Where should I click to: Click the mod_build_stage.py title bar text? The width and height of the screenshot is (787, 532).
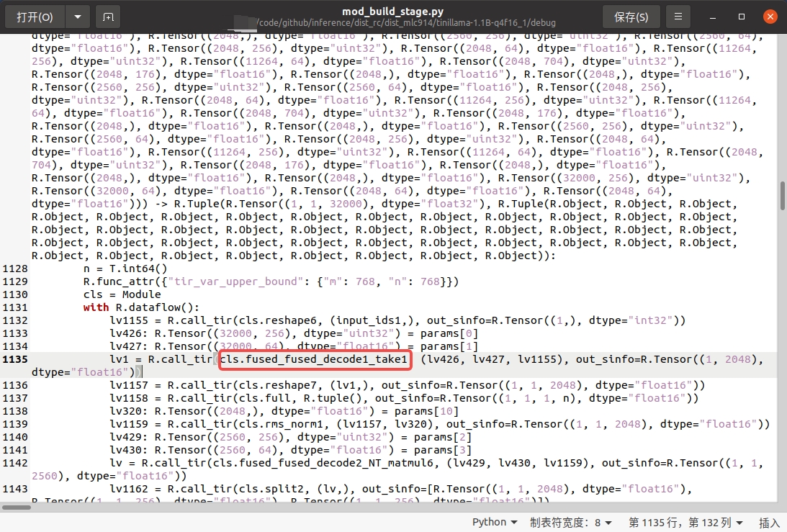coord(393,12)
